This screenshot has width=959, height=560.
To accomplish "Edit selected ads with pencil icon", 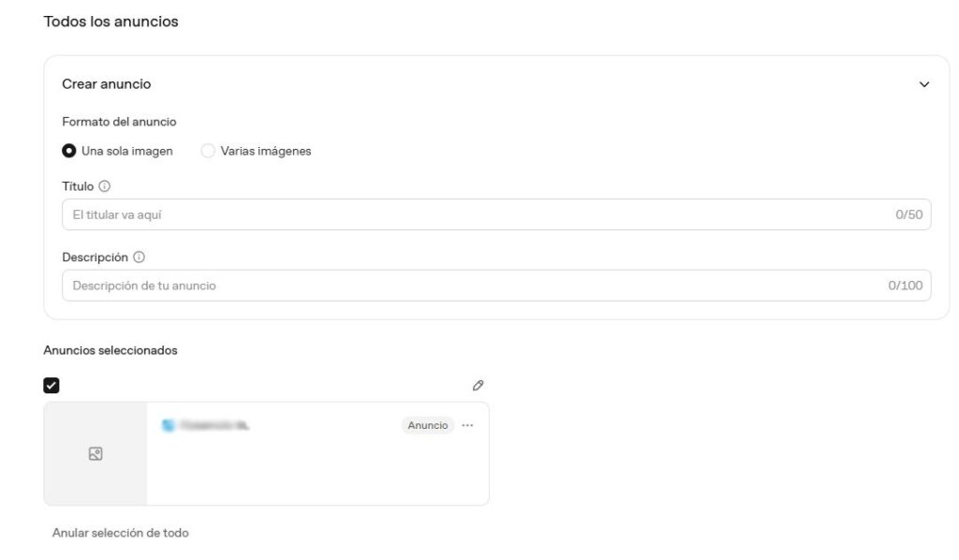I will point(478,386).
